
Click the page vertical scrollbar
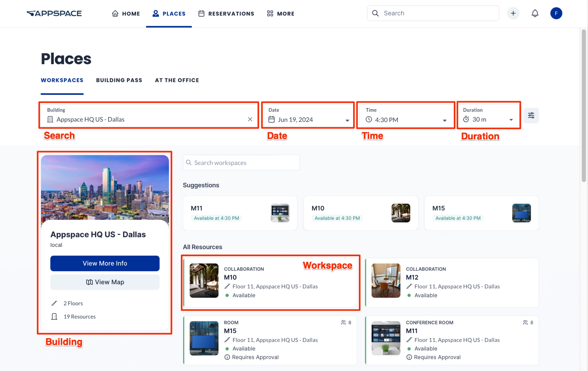pyautogui.click(x=584, y=106)
